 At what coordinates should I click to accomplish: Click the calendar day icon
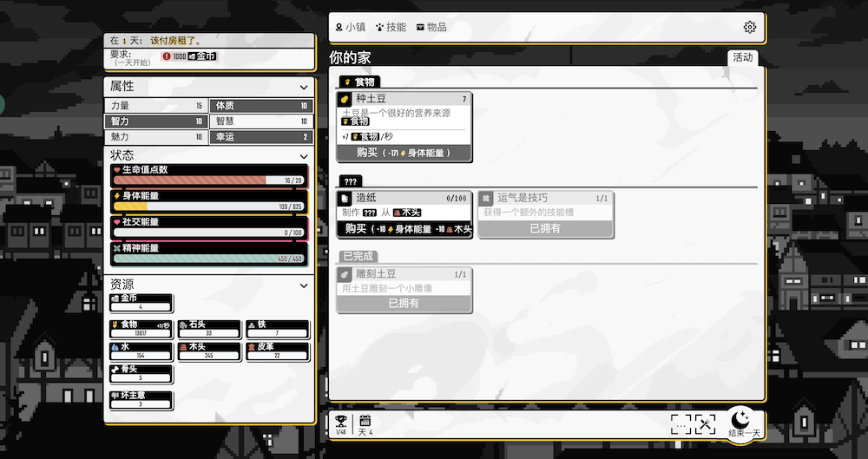coord(365,422)
